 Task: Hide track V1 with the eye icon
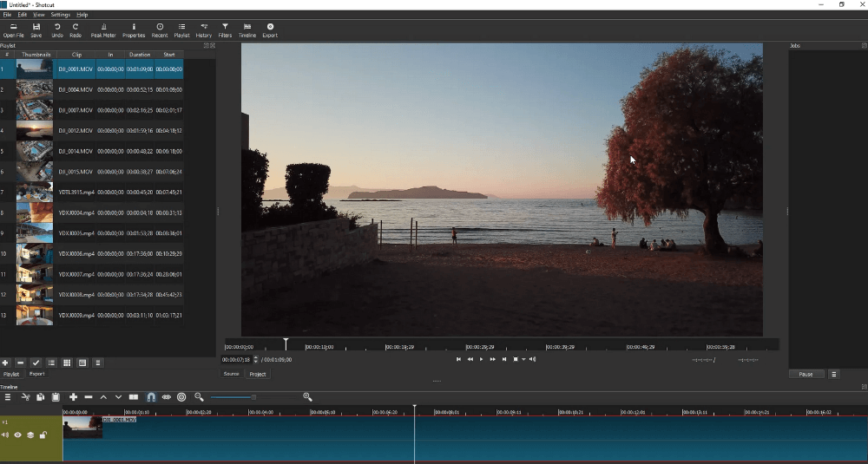[17, 435]
